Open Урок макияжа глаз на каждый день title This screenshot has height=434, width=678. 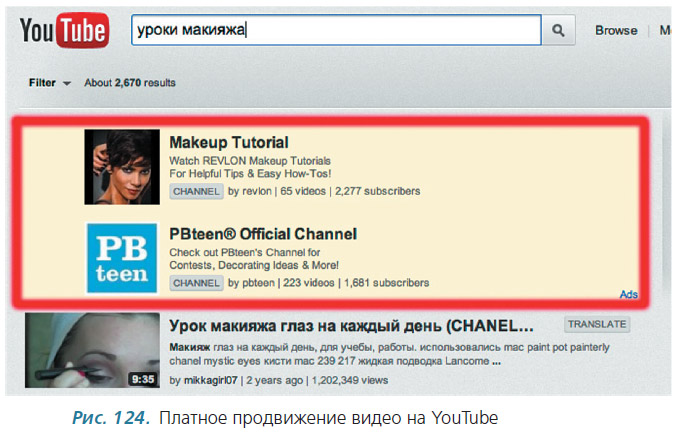(351, 326)
